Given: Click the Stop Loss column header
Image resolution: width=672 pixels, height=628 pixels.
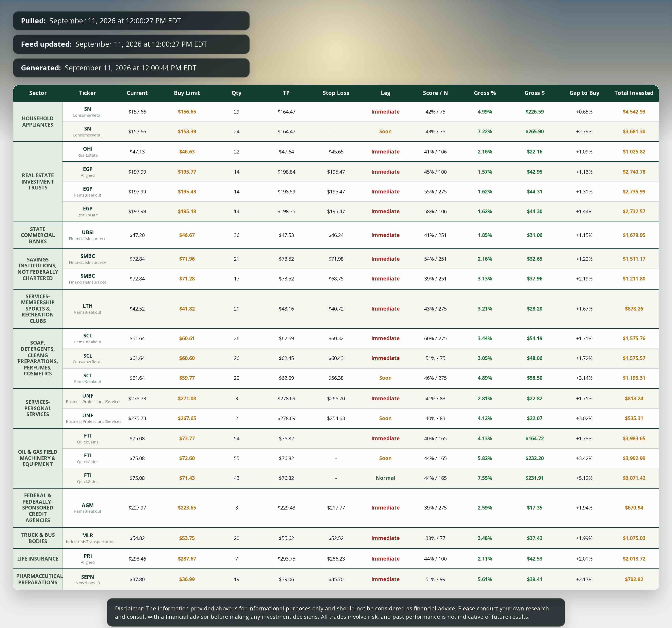Looking at the screenshot, I should point(336,93).
